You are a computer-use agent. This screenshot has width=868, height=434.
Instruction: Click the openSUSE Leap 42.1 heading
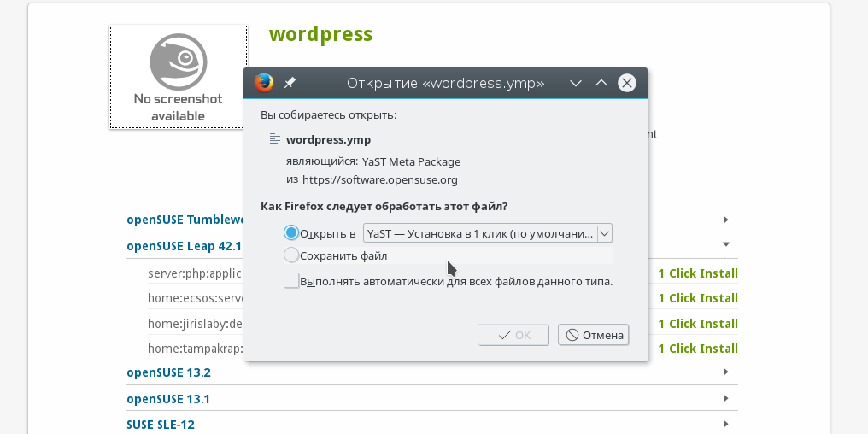coord(185,246)
